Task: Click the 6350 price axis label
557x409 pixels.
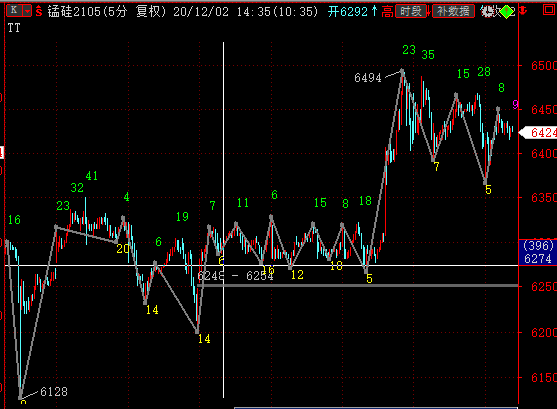Action: coord(544,198)
